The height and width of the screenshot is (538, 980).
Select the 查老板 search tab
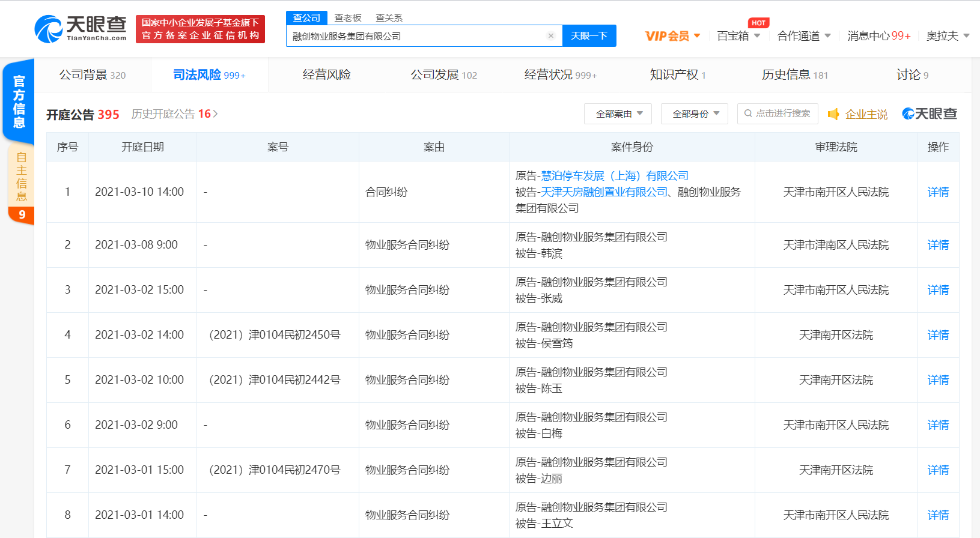tap(348, 18)
